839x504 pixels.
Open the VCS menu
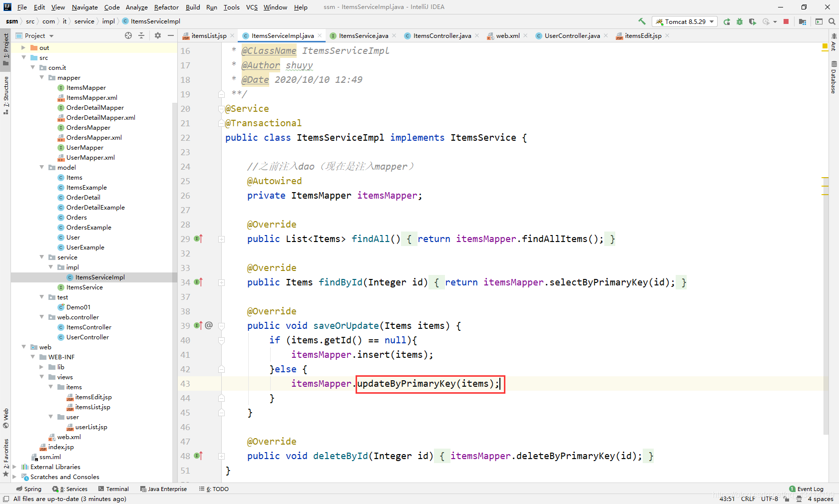click(252, 7)
